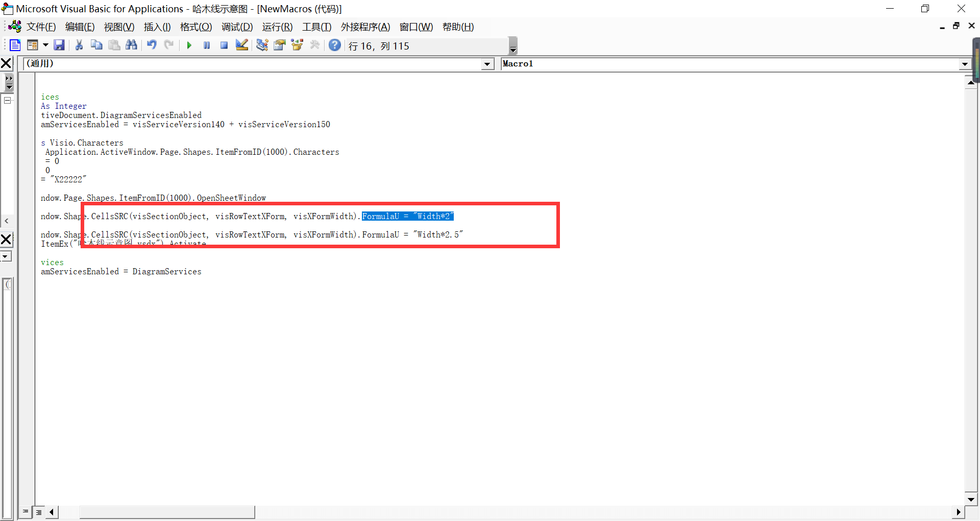Click the Toolbox hammer-and-wrench icon
The image size is (980, 521).
315,45
